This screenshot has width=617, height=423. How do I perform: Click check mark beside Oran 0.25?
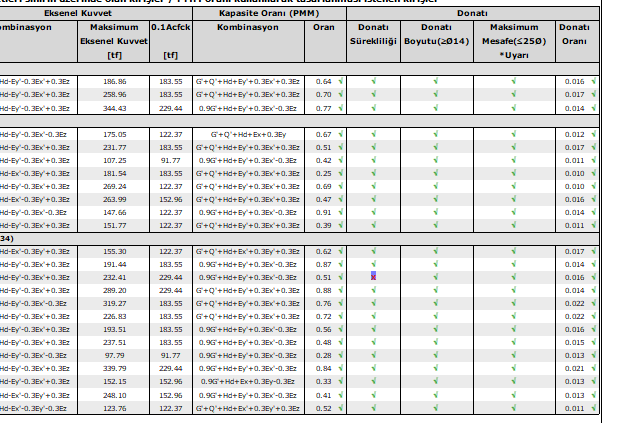pos(341,173)
